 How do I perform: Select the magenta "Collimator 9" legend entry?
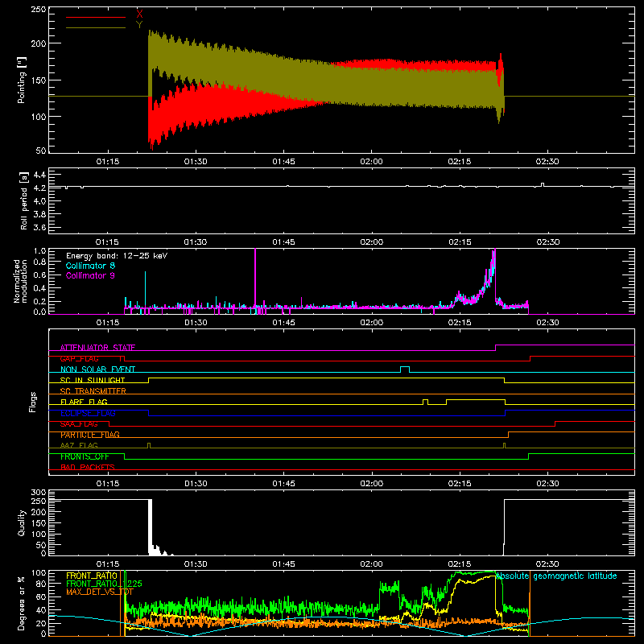90,275
